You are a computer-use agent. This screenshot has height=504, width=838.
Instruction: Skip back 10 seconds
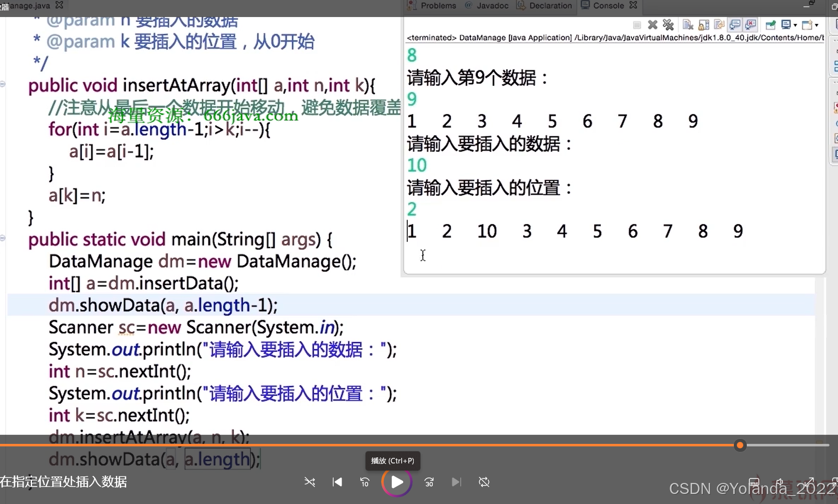point(365,482)
